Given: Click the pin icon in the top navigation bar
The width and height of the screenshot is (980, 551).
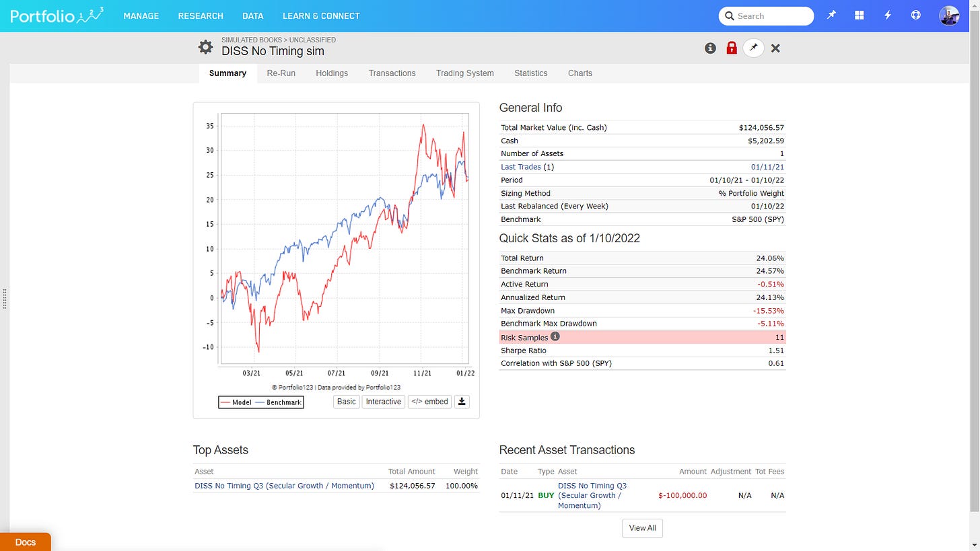Looking at the screenshot, I should 831,15.
